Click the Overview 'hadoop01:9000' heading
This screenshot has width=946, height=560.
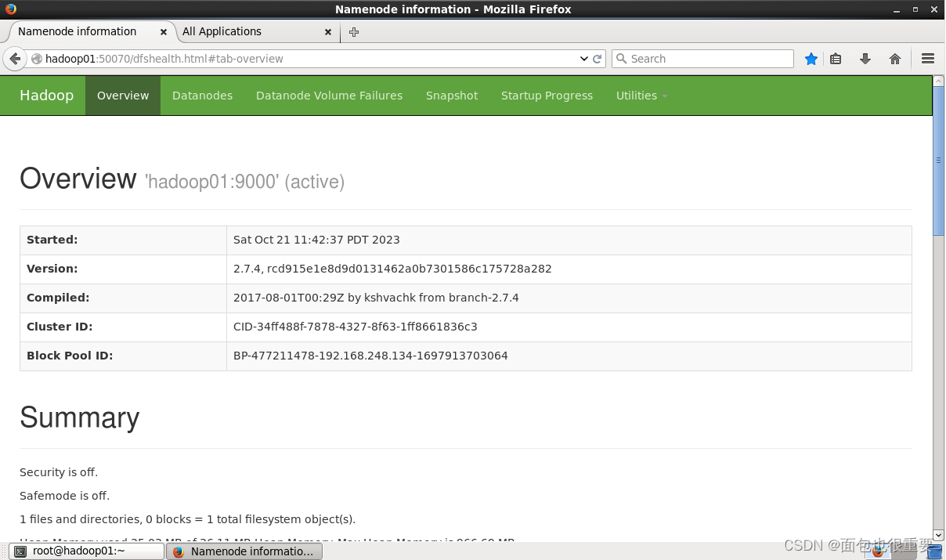(182, 179)
